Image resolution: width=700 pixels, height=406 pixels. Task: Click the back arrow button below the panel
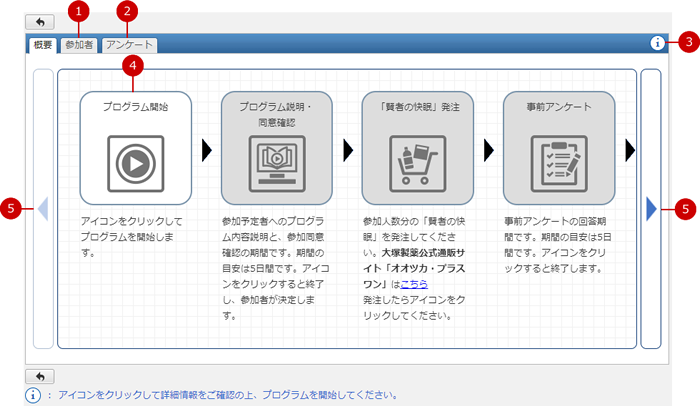point(39,376)
